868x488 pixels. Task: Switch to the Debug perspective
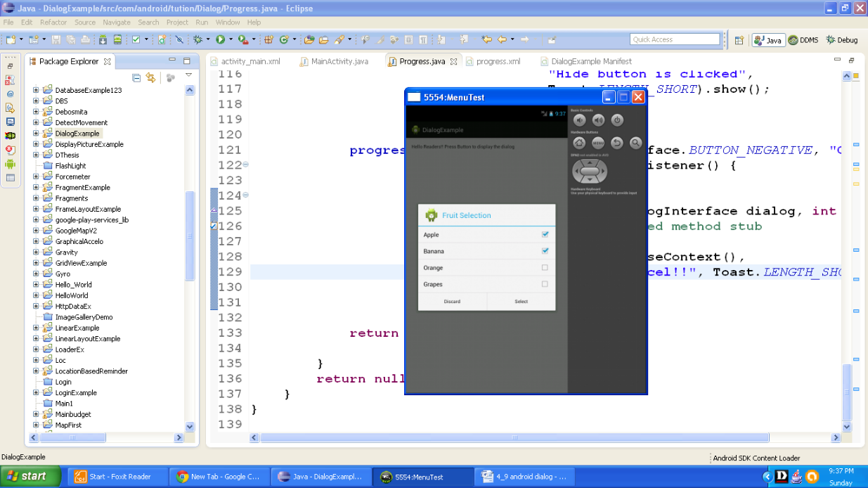(842, 40)
